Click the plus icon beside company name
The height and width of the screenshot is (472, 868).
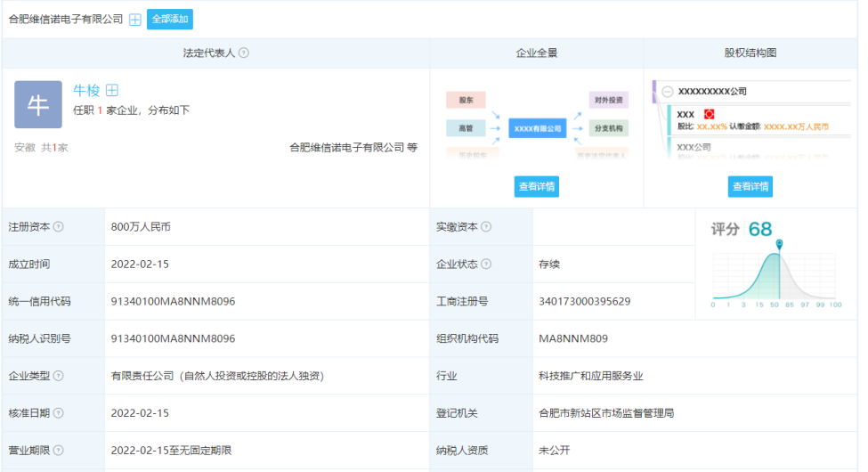tap(135, 20)
